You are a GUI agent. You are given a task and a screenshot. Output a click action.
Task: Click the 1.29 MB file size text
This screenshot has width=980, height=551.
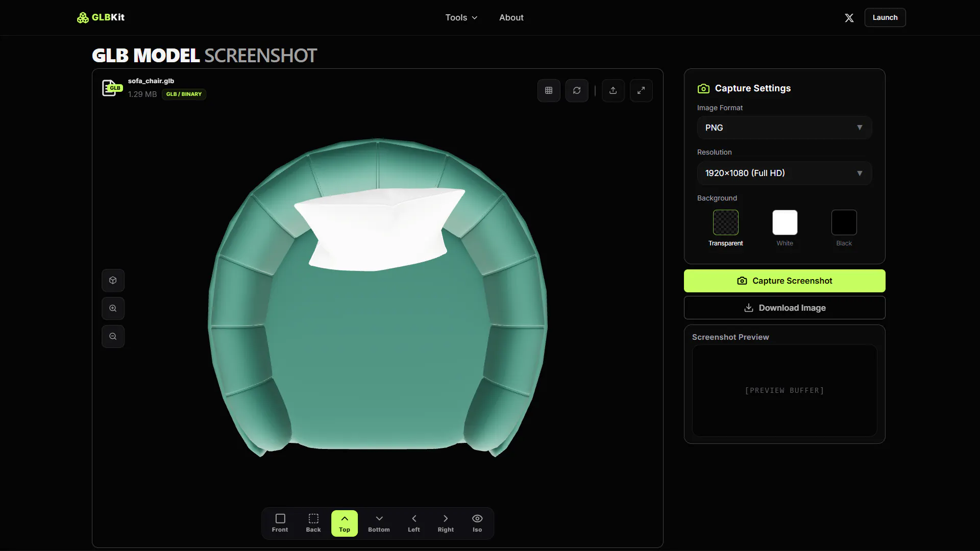(142, 94)
